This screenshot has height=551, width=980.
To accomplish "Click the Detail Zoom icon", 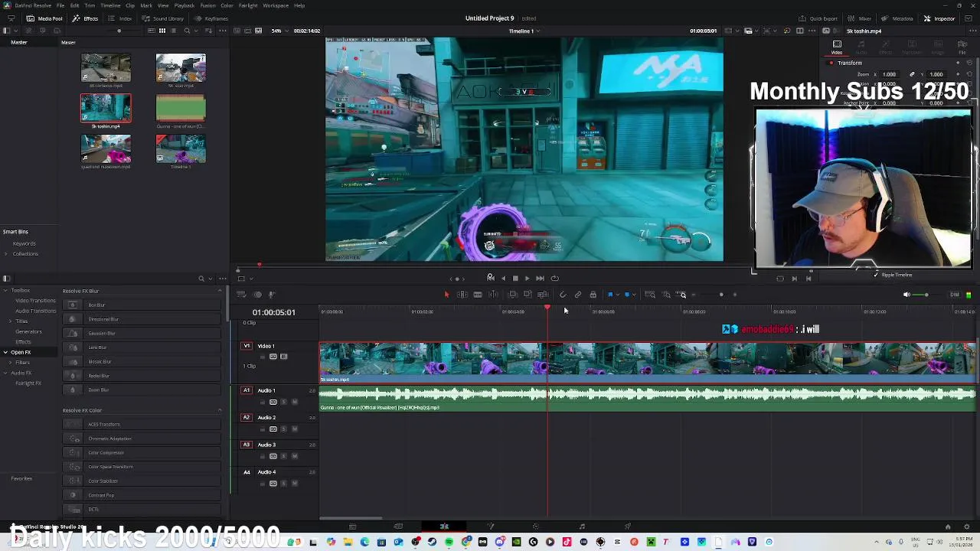I will point(666,295).
